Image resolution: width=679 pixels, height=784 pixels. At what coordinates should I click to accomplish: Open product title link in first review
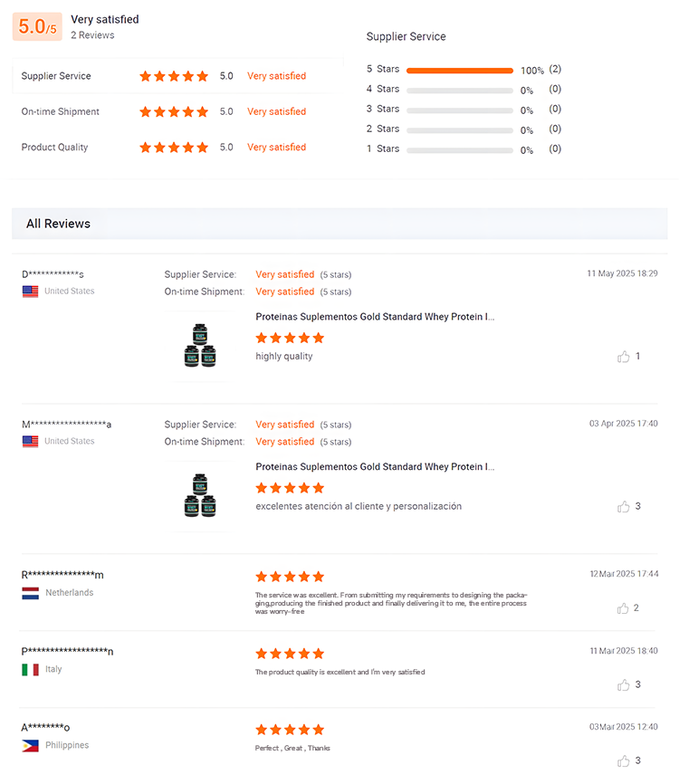[x=375, y=317]
